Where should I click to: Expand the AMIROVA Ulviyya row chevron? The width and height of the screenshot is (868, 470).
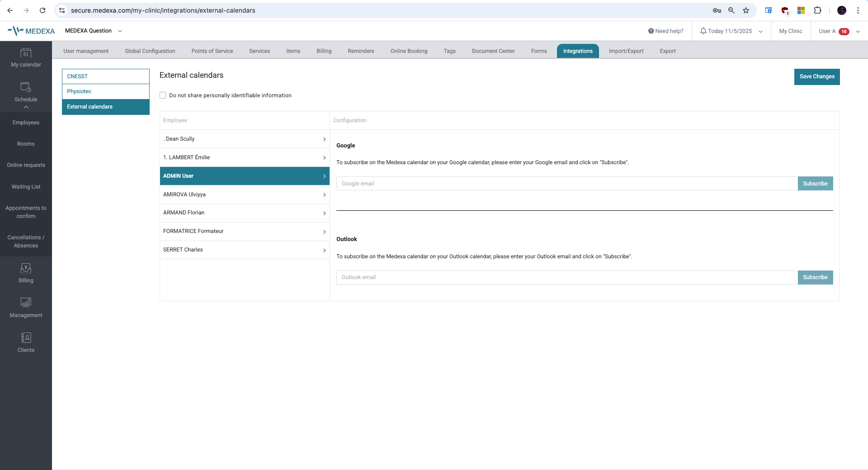pos(325,195)
